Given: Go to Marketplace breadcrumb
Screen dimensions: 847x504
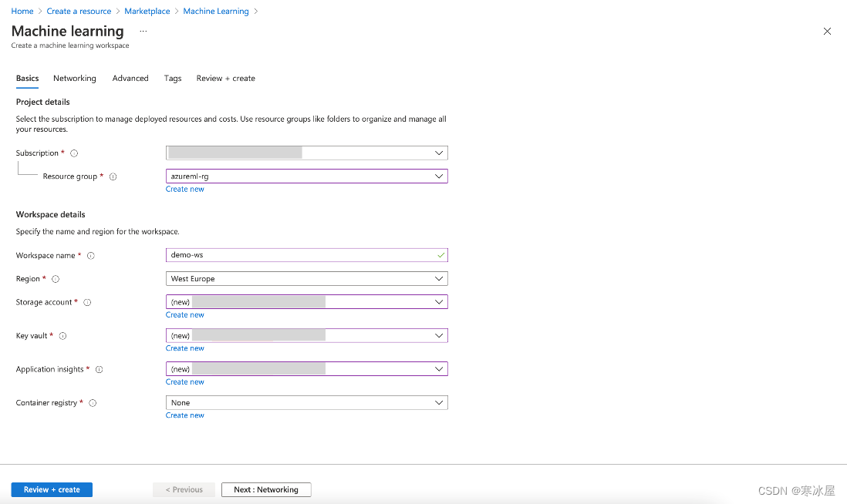Looking at the screenshot, I should [x=147, y=11].
